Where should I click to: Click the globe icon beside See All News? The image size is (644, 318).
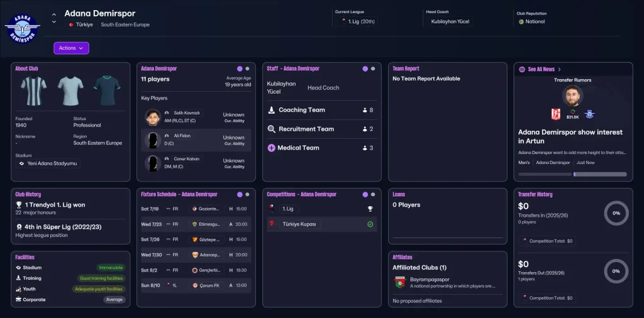tap(522, 69)
